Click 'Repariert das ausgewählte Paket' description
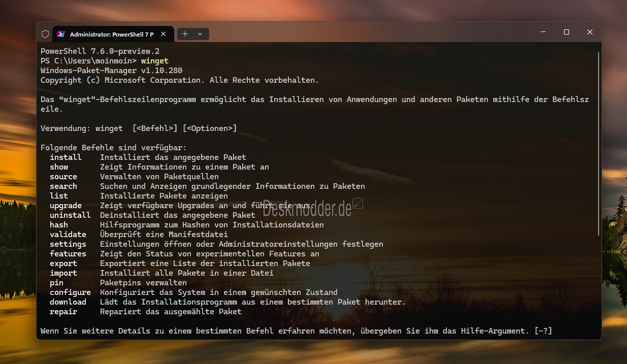Image resolution: width=627 pixels, height=364 pixels. (171, 312)
